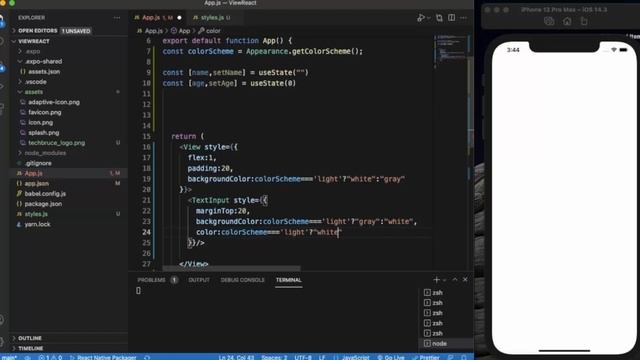Screen dimensions: 640x360
Task: Select the Terminal panel tab
Action: click(289, 280)
